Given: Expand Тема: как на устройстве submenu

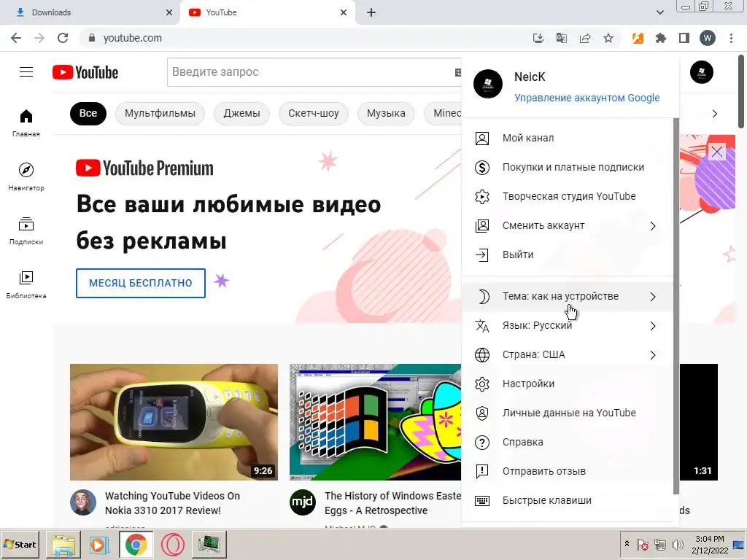Looking at the screenshot, I should [567, 296].
